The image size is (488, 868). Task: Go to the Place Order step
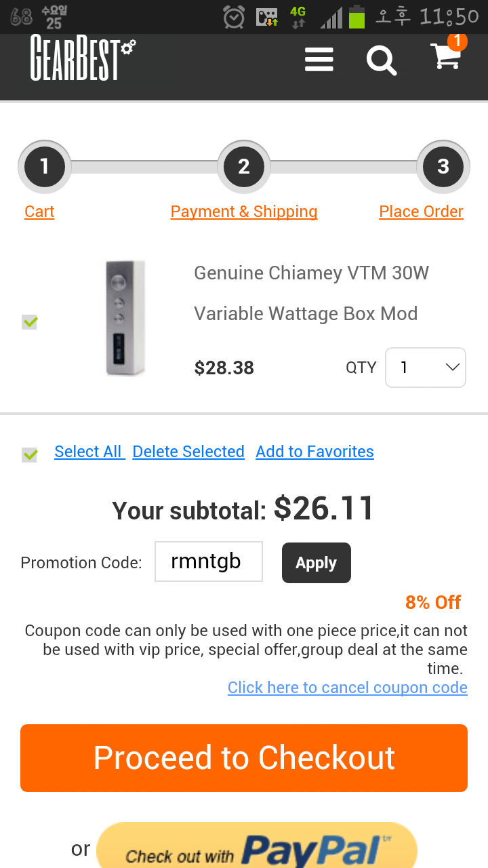click(x=421, y=212)
